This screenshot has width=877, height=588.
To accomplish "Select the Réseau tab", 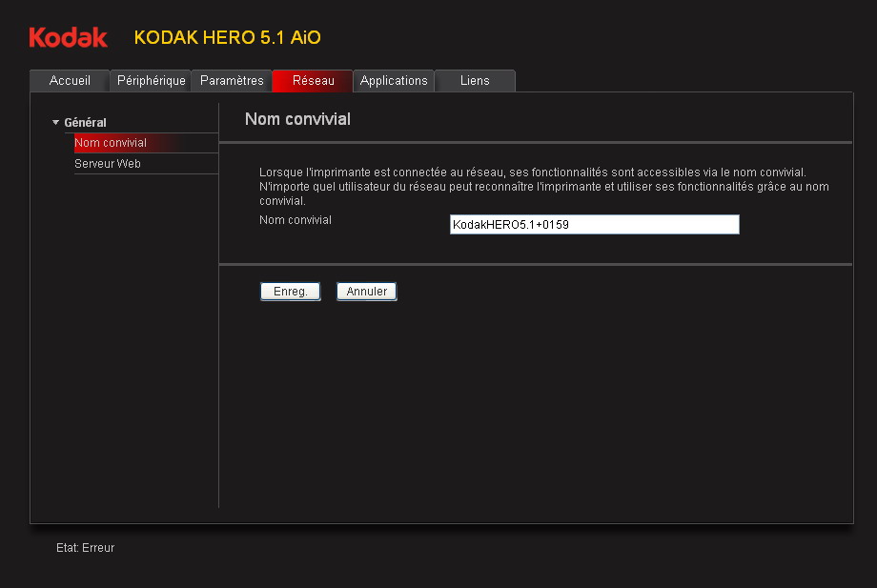I will [x=313, y=81].
